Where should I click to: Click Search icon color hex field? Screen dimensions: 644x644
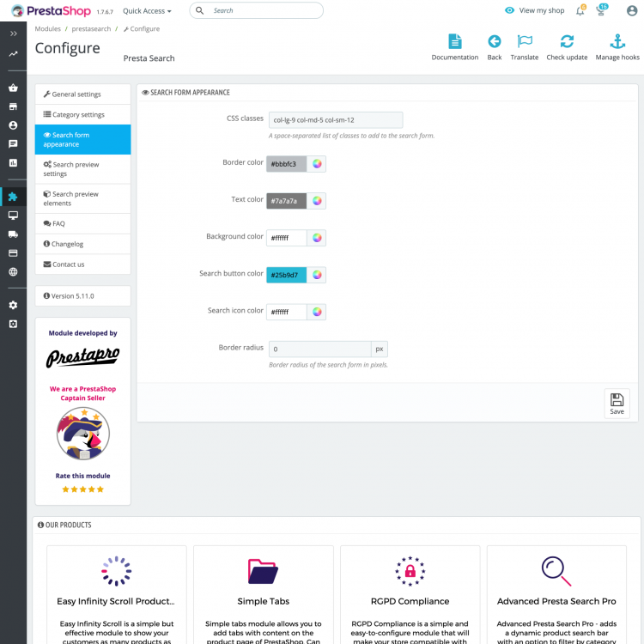286,312
